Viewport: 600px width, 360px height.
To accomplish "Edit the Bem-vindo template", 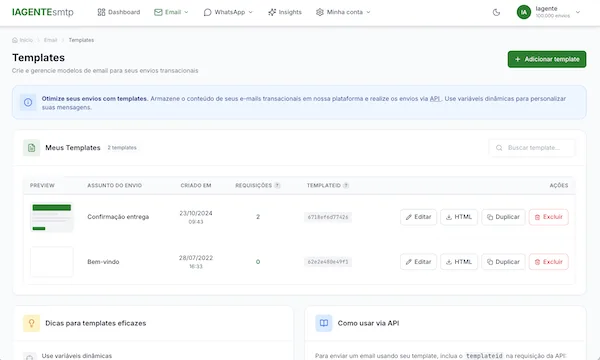I will (x=418, y=262).
